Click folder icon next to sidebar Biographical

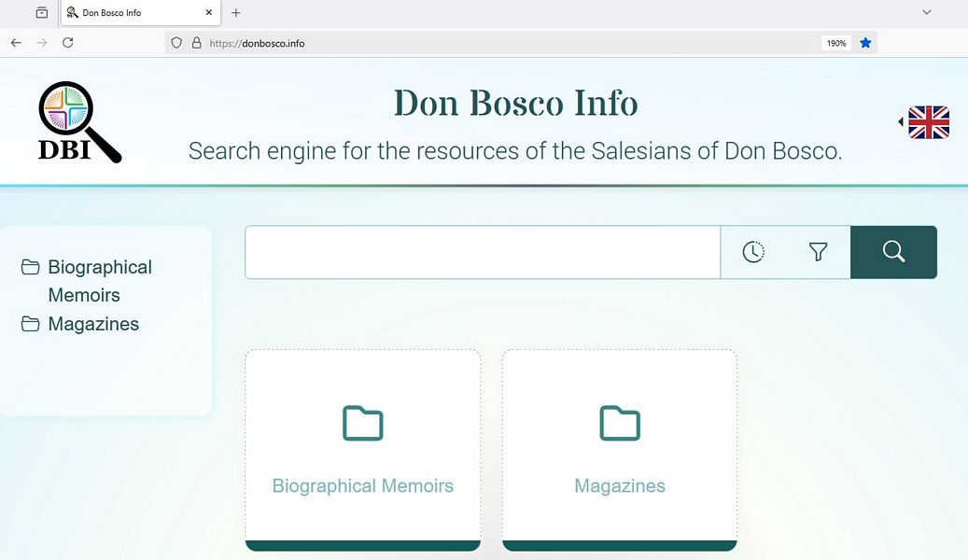coord(30,267)
